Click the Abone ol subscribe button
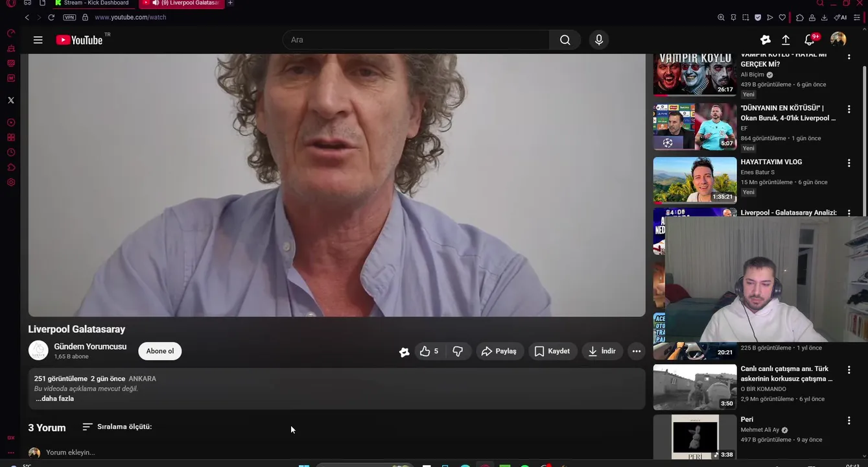 160,351
